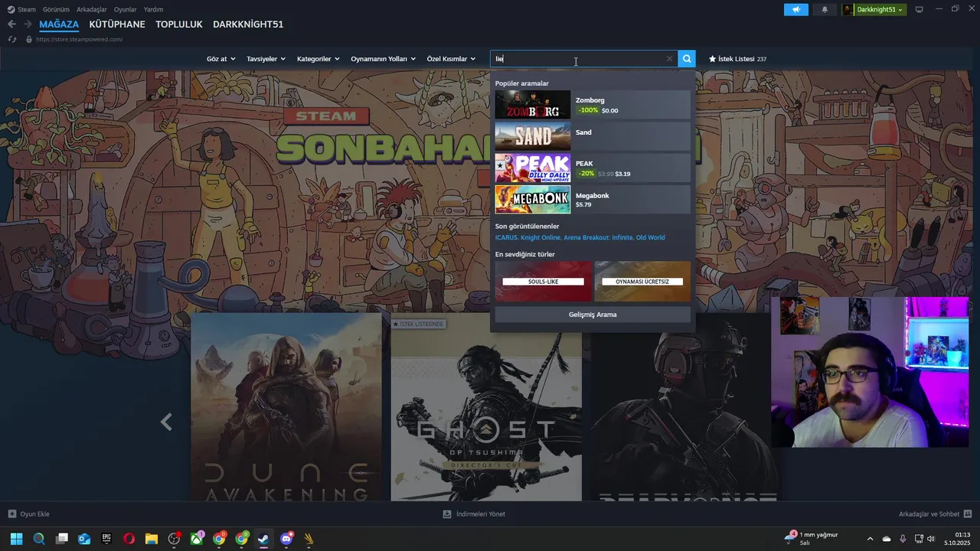
Task: Open File Explorer from the taskbar
Action: click(x=152, y=539)
